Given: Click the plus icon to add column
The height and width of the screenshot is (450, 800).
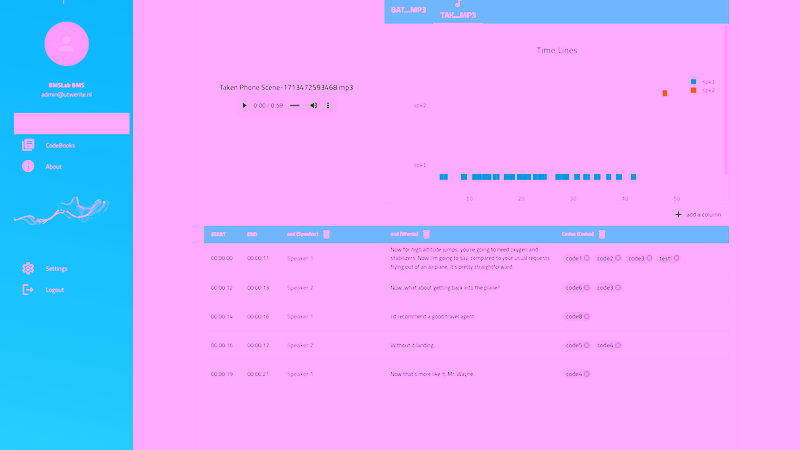Looking at the screenshot, I should pos(678,214).
